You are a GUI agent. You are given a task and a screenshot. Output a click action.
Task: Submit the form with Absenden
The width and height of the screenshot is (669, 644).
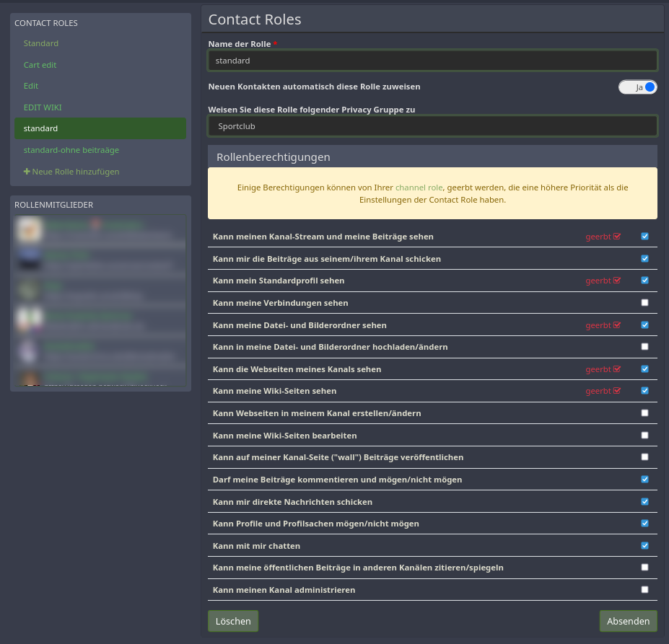[628, 621]
